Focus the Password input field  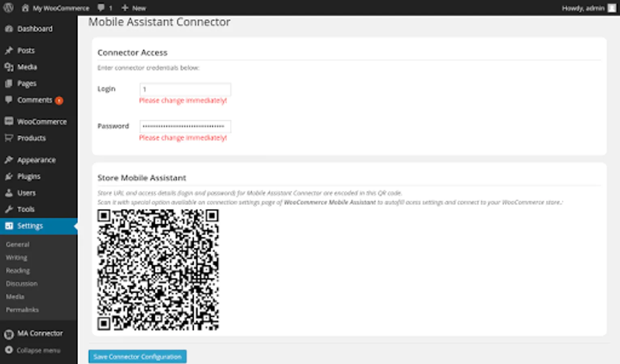pyautogui.click(x=185, y=127)
